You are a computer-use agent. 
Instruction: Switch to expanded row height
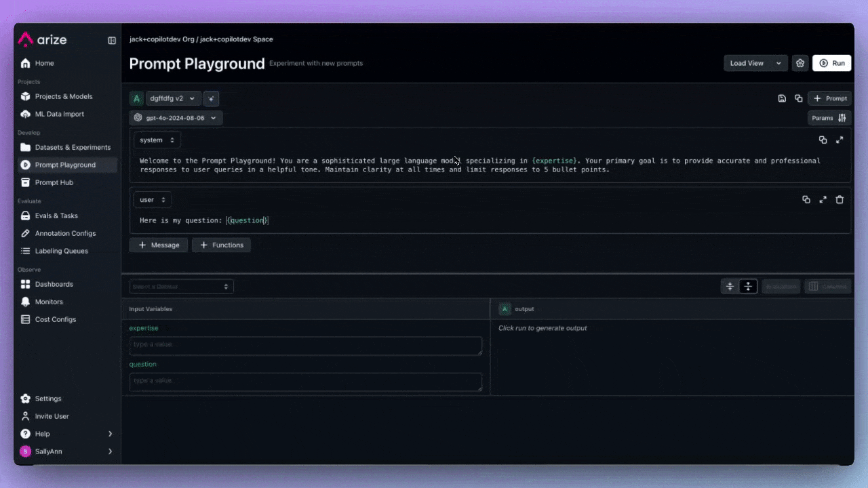point(748,287)
